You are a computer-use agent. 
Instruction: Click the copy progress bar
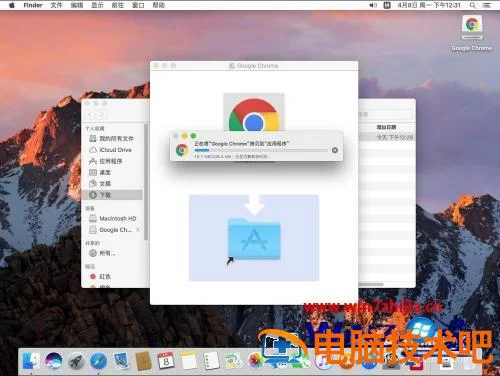tap(261, 151)
